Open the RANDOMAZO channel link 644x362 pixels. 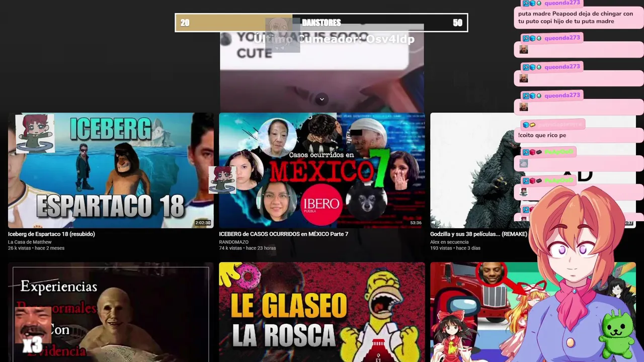point(233,242)
